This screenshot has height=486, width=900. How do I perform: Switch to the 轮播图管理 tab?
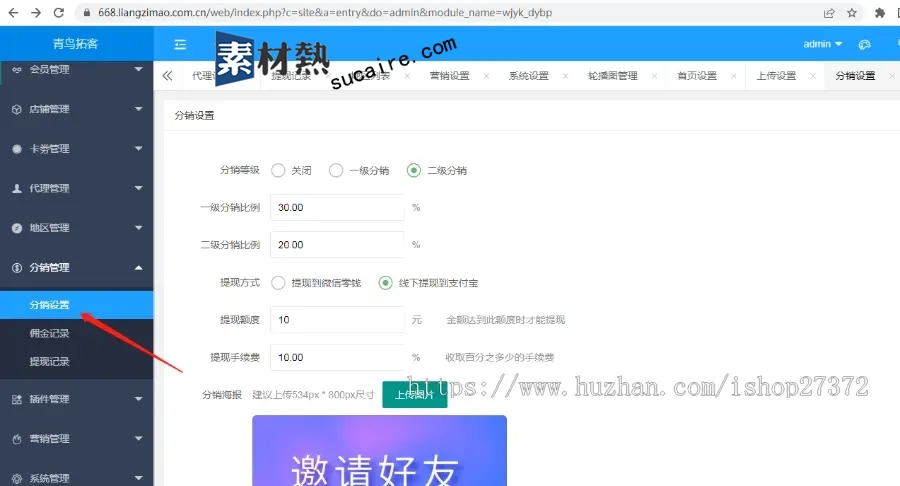pyautogui.click(x=612, y=76)
